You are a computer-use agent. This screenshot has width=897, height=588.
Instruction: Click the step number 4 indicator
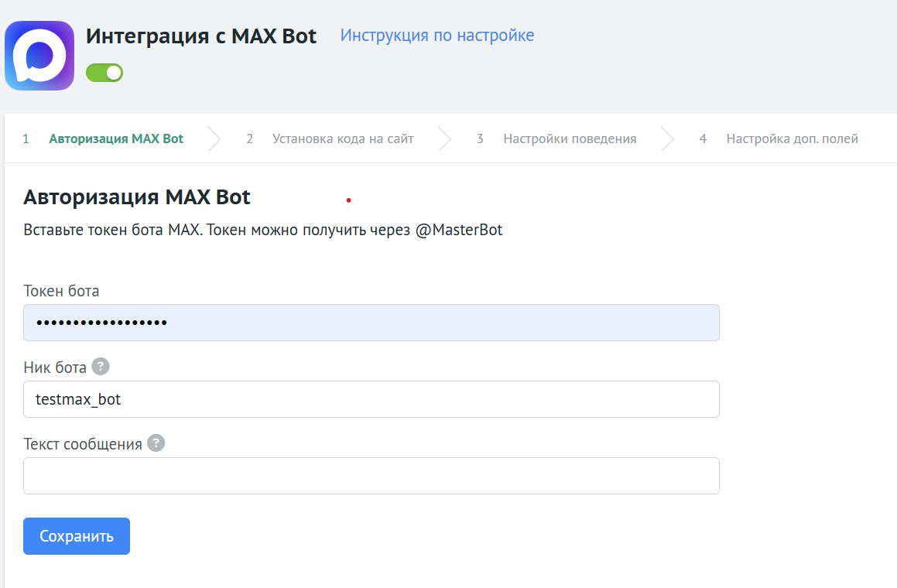tap(703, 139)
